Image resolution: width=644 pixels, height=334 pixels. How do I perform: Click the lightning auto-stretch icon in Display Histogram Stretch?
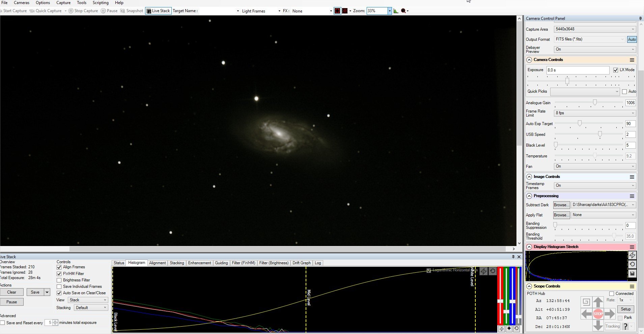pyautogui.click(x=632, y=255)
